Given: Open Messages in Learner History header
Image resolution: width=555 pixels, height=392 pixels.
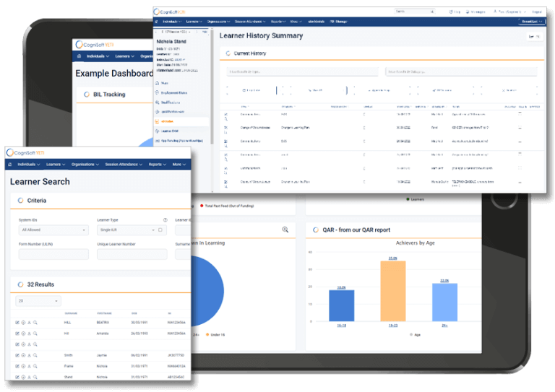Looking at the screenshot, I should click(x=476, y=12).
